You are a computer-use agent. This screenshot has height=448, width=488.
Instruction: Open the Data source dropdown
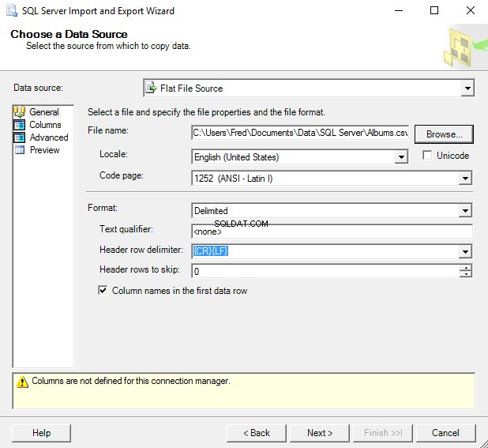[467, 88]
